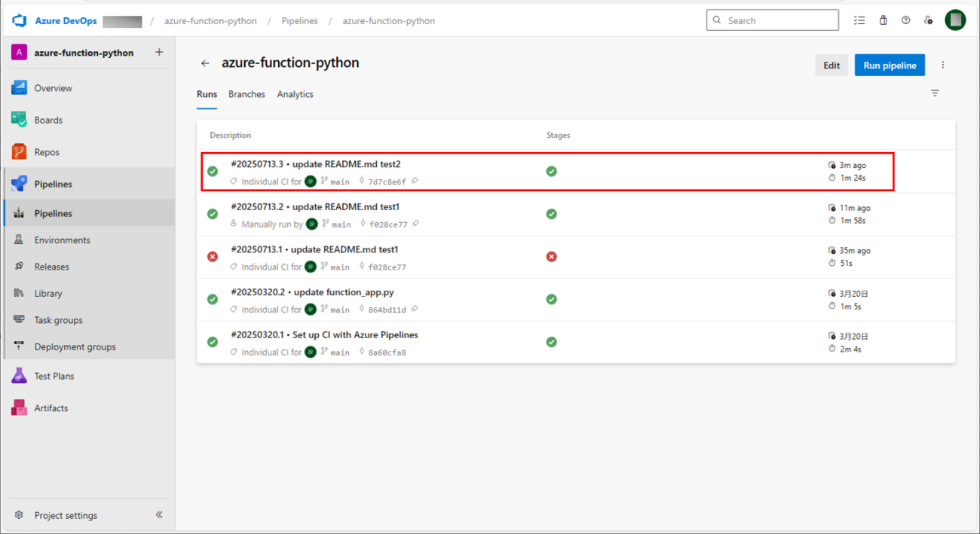The image size is (980, 534).
Task: Click success status icon left of run #20250320.1
Action: 213,342
